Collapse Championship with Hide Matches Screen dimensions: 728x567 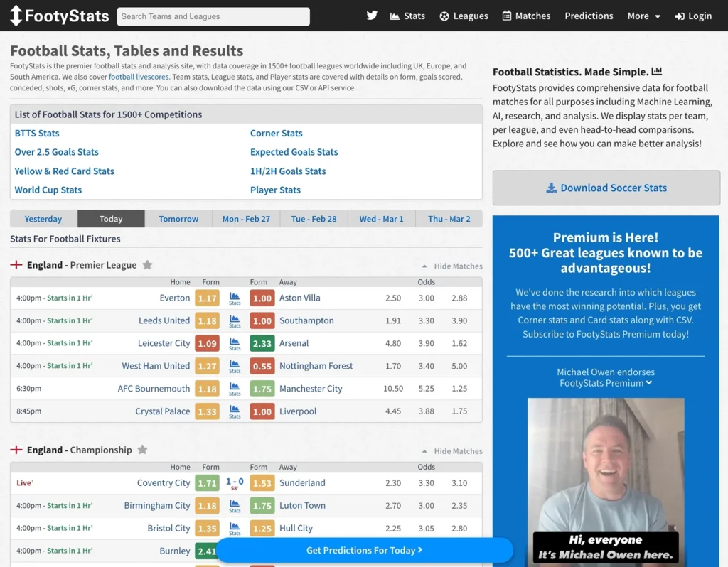(x=452, y=451)
